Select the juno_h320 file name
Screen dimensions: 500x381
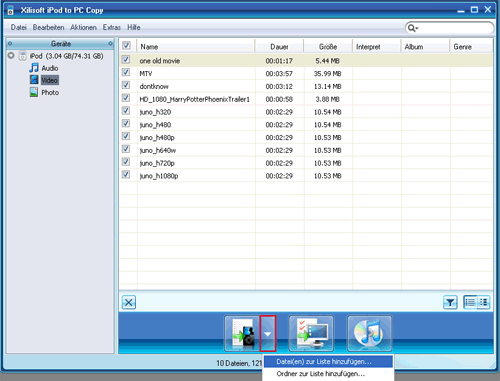(155, 112)
